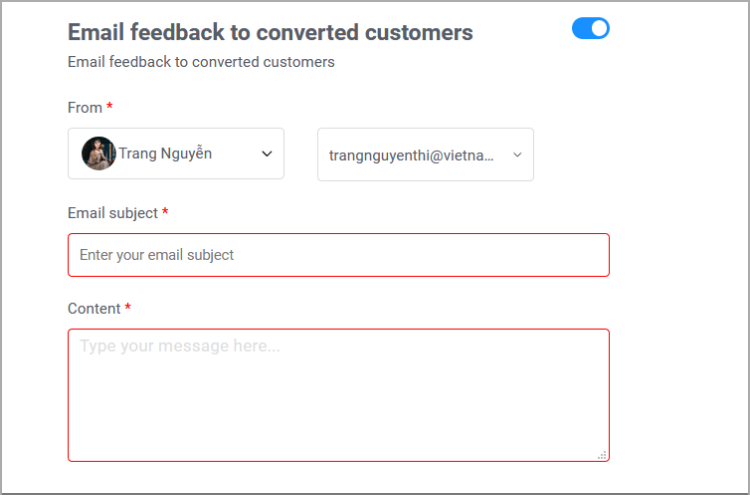Click the Content label

(94, 308)
